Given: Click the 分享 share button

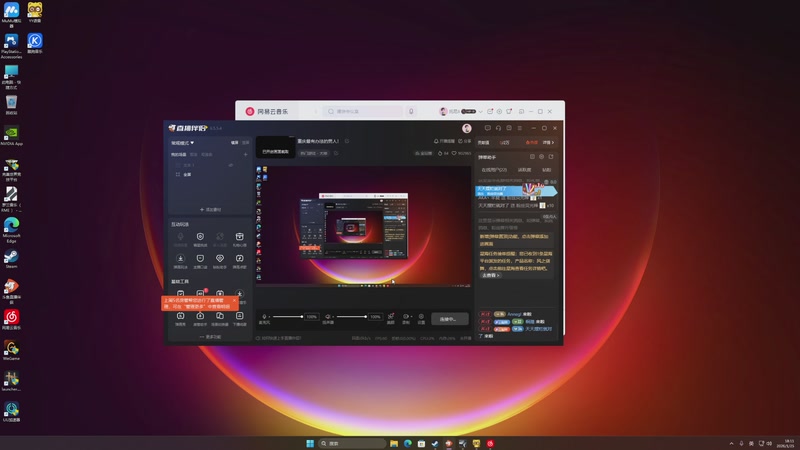Looking at the screenshot, I should coord(465,141).
